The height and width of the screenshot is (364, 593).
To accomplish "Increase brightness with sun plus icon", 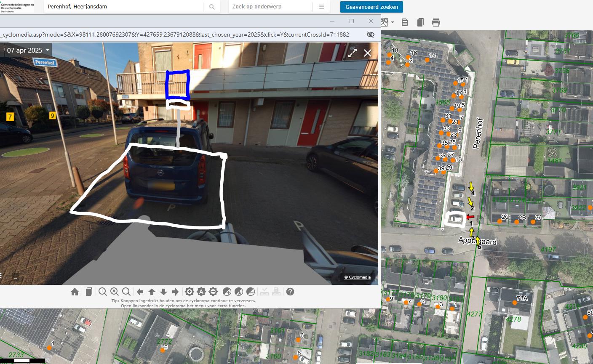I will pyautogui.click(x=189, y=292).
